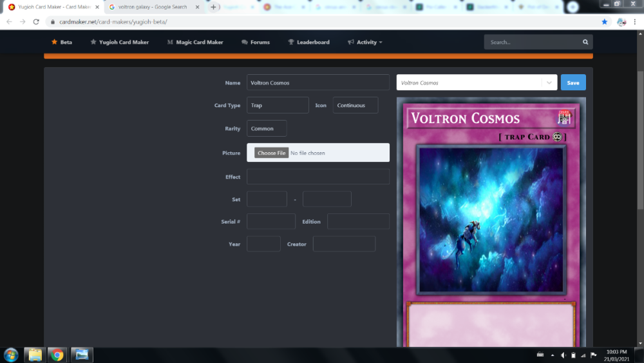This screenshot has width=644, height=363.
Task: Open the Card Type dropdown
Action: 278,105
